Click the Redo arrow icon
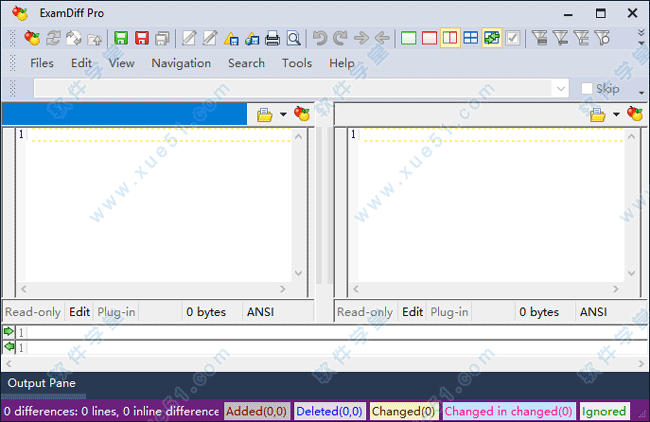 340,38
